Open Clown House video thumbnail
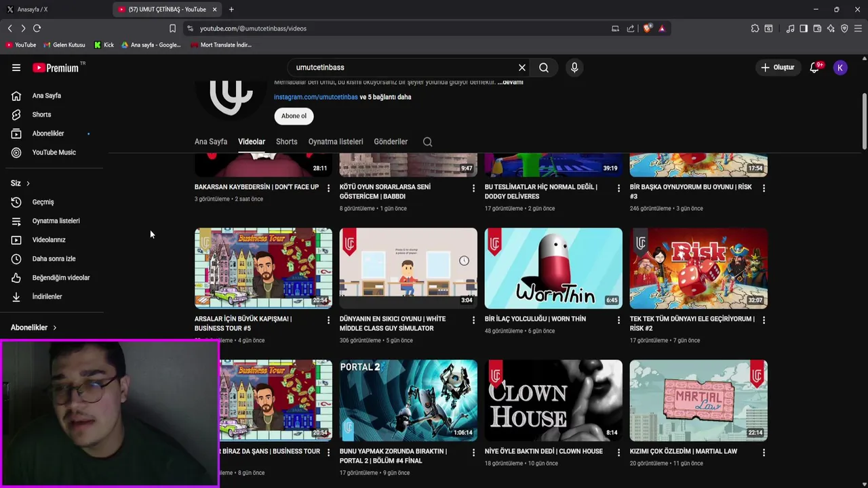868x488 pixels. 553,401
